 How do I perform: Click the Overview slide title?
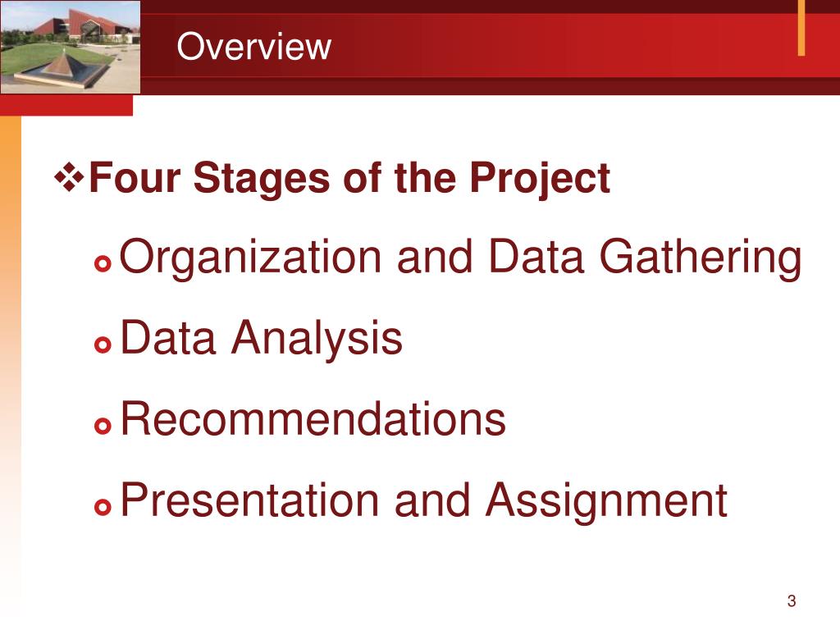click(254, 47)
